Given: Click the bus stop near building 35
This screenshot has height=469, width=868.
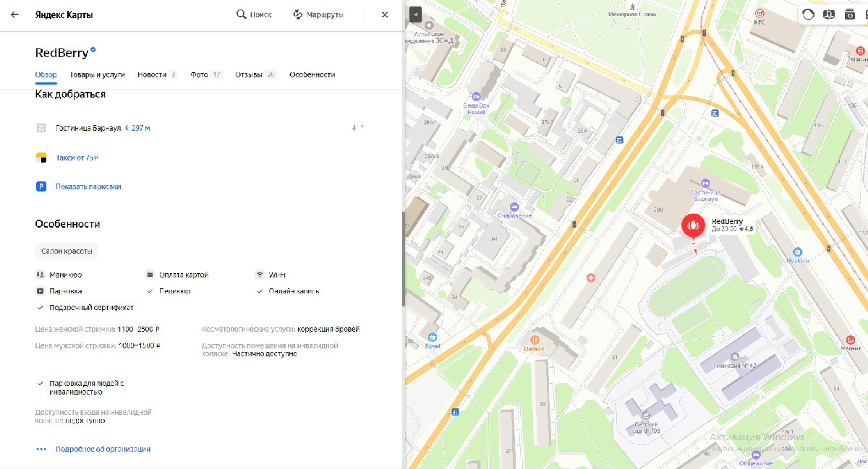Looking at the screenshot, I should pyautogui.click(x=455, y=413).
